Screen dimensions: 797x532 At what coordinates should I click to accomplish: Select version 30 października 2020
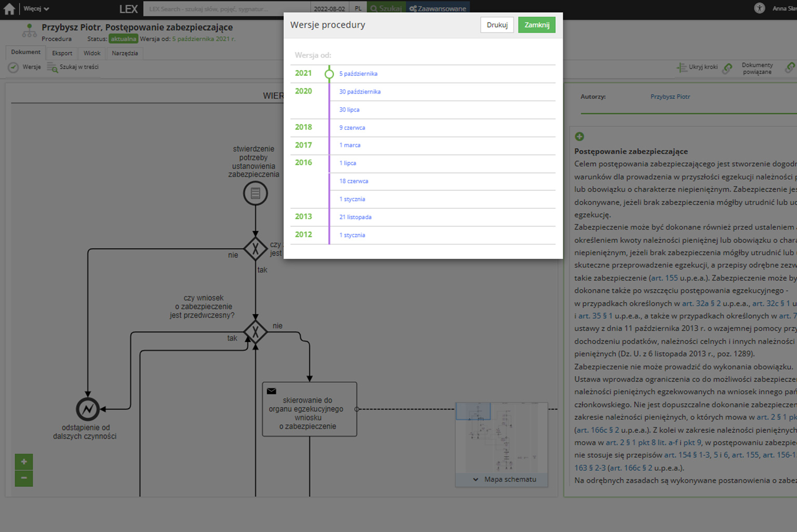point(360,92)
